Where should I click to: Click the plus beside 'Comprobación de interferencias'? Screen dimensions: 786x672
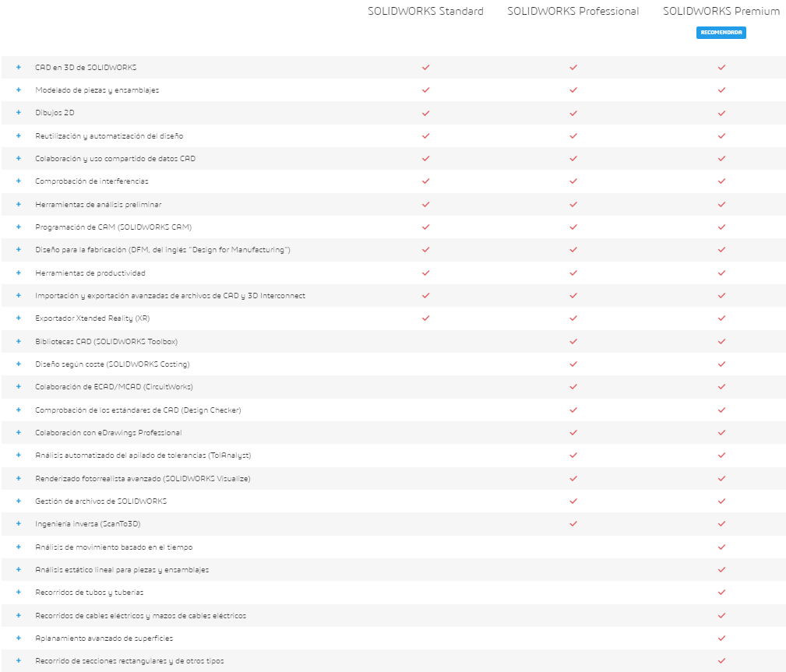tap(19, 181)
